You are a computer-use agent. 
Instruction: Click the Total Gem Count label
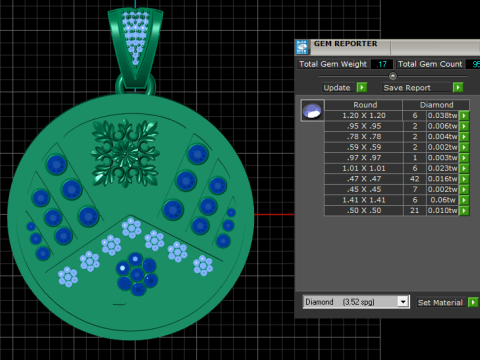(430, 64)
